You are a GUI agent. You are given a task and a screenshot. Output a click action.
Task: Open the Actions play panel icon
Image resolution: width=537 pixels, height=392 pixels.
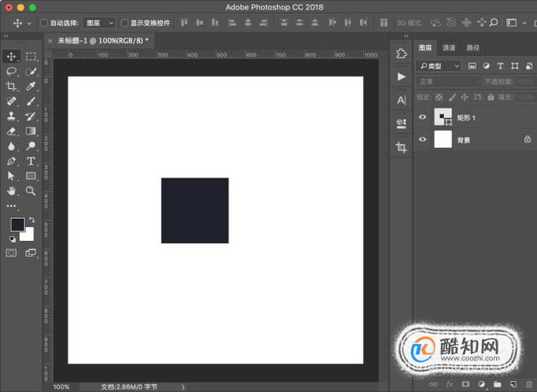point(401,76)
